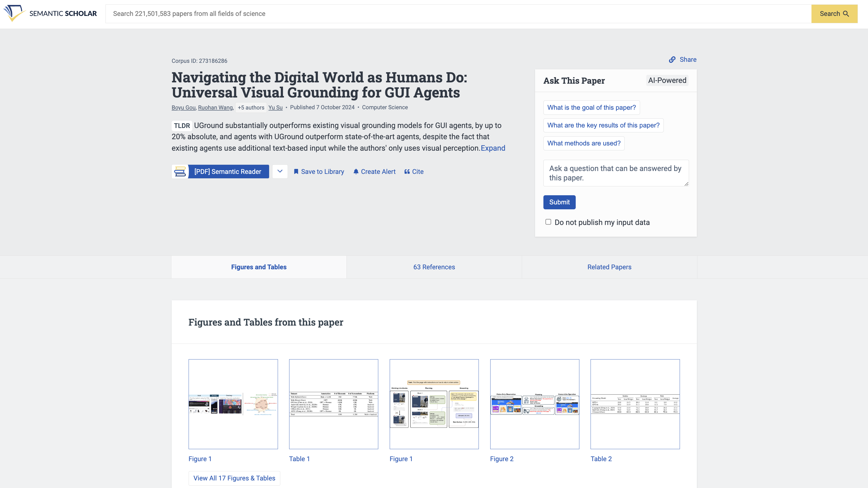Click the Cite quotation mark icon
Viewport: 868px width, 488px height.
click(x=407, y=172)
